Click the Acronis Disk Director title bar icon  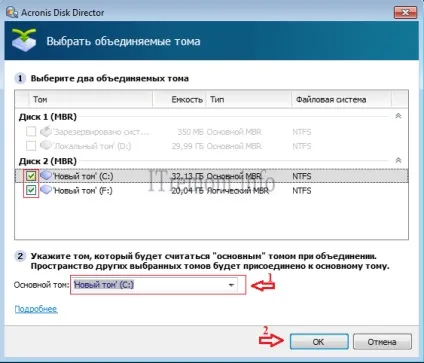click(12, 12)
